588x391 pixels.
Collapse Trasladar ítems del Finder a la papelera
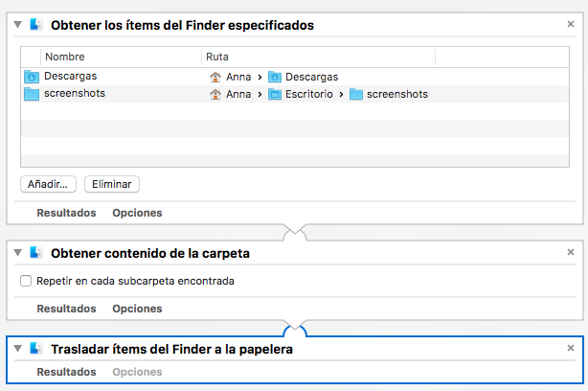coord(18,350)
